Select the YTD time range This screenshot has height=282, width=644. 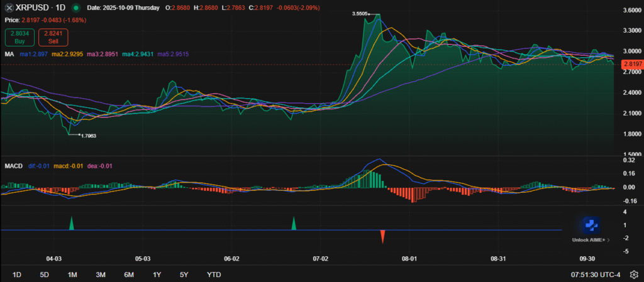tap(214, 274)
